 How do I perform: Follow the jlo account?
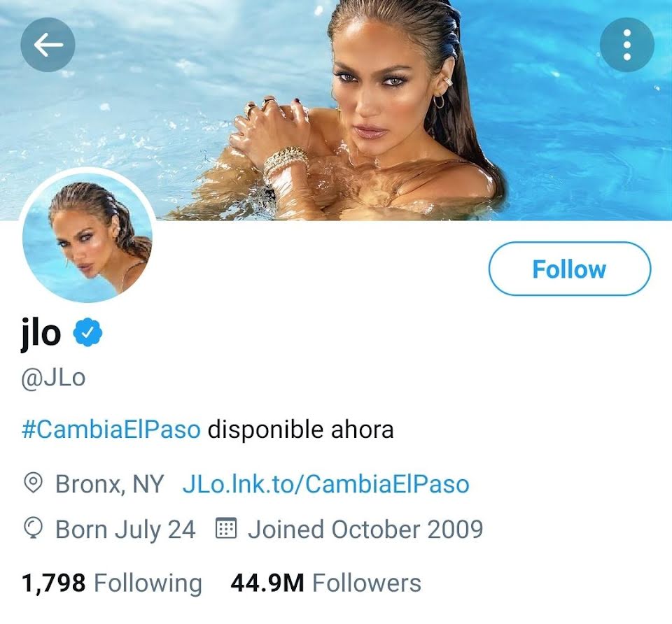[x=570, y=269]
